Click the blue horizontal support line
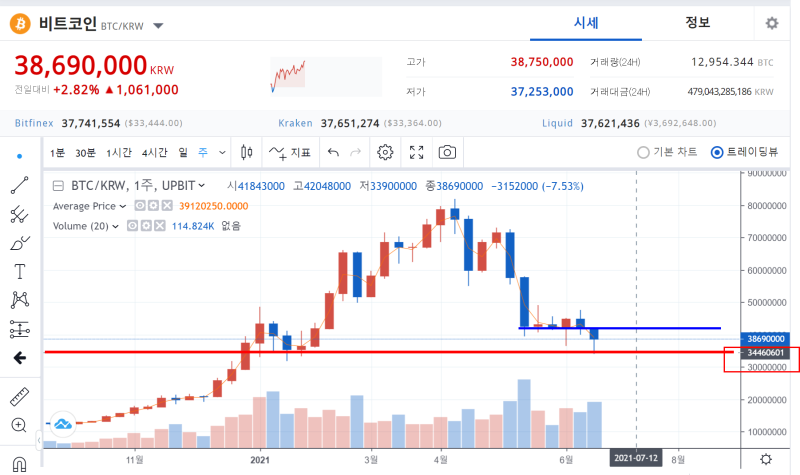 pos(619,328)
